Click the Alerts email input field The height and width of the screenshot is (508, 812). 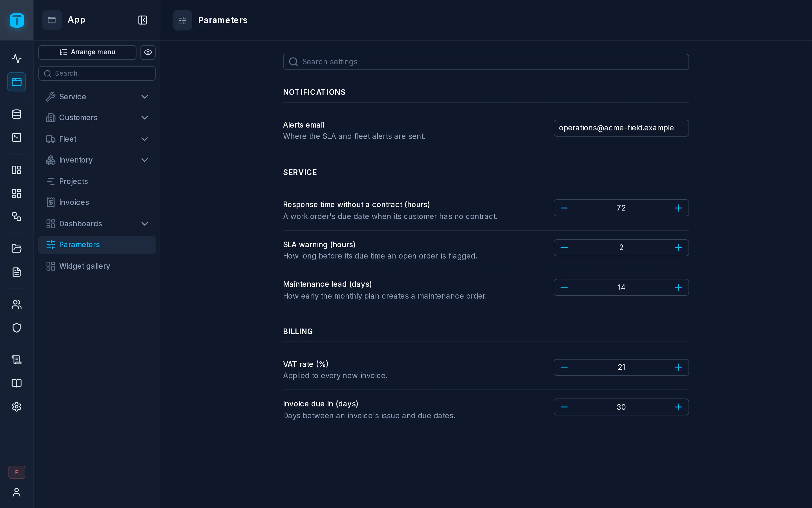point(621,128)
